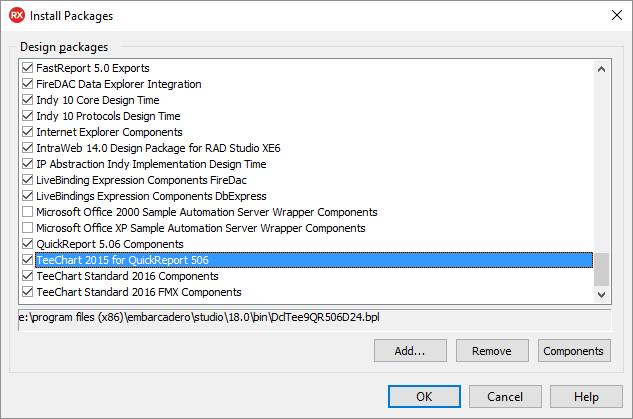
Task: Uncheck the FastReport 5.0 Exports checkbox
Action: tap(27, 67)
